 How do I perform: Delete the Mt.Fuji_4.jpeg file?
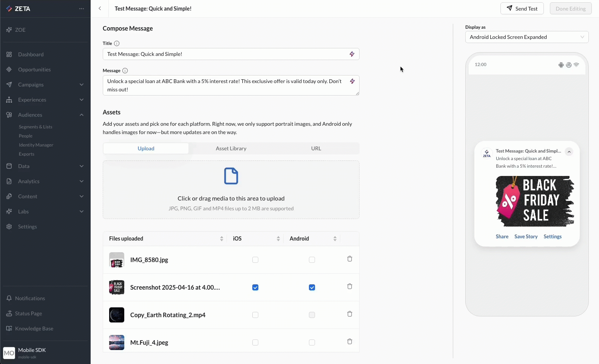(349, 342)
